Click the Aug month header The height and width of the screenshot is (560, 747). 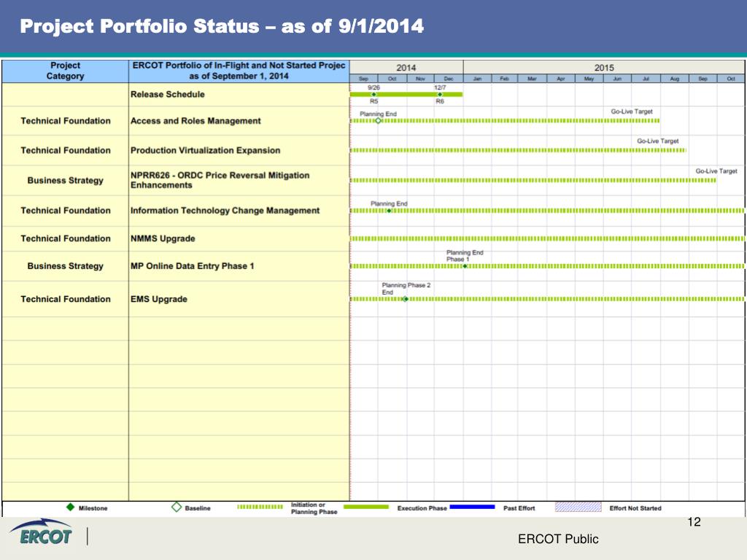click(x=675, y=79)
